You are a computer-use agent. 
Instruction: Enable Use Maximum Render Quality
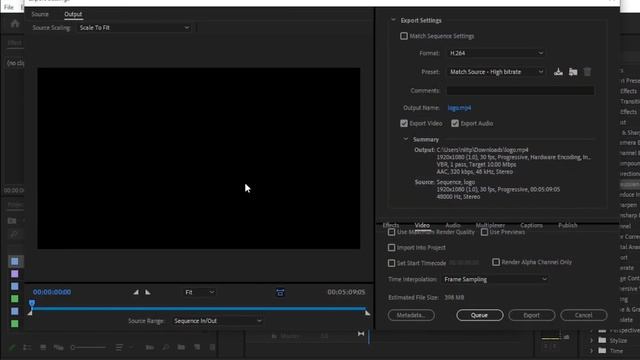391,232
